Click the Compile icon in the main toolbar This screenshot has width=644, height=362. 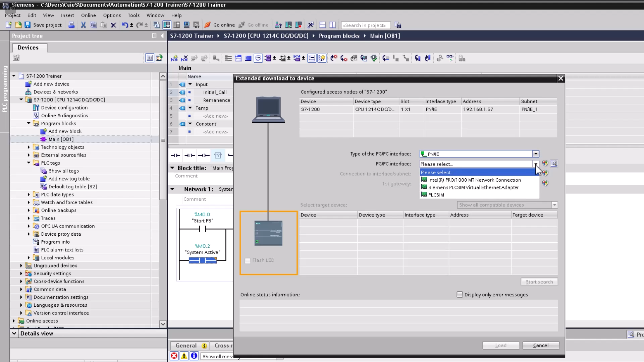click(157, 25)
